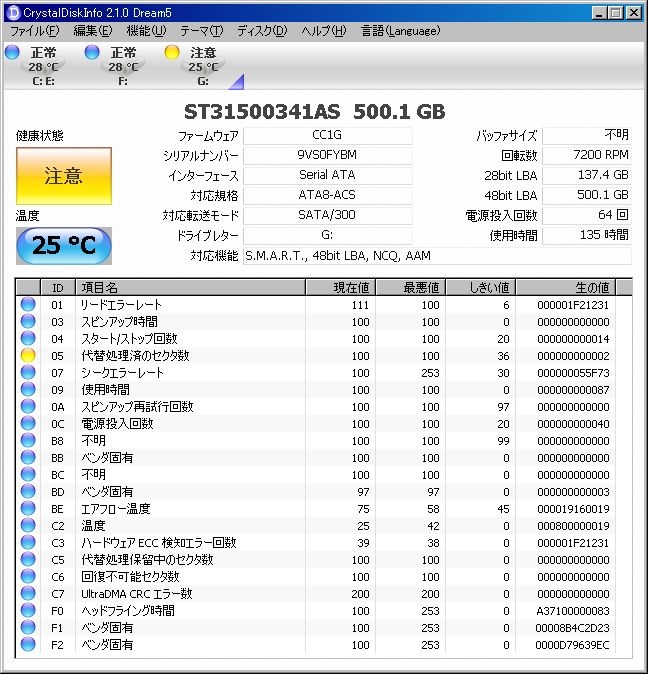Click the Serial ATA interface field

tap(327, 175)
